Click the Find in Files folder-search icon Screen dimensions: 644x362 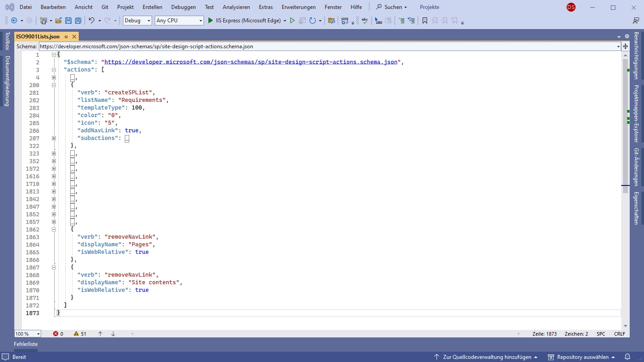331,21
